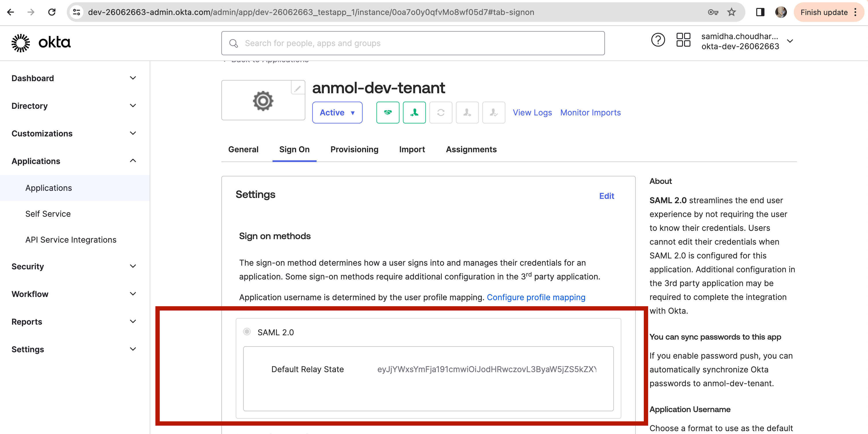
Task: Switch to the Provisioning tab
Action: [354, 149]
